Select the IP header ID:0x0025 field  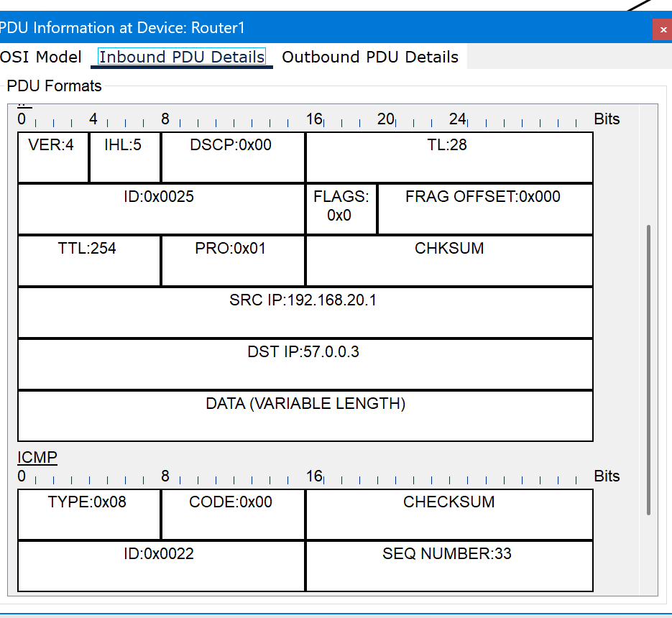[161, 209]
